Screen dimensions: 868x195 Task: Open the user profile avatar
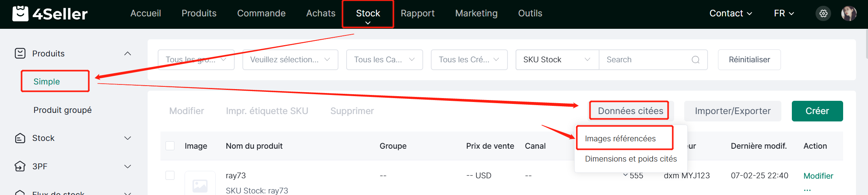849,14
